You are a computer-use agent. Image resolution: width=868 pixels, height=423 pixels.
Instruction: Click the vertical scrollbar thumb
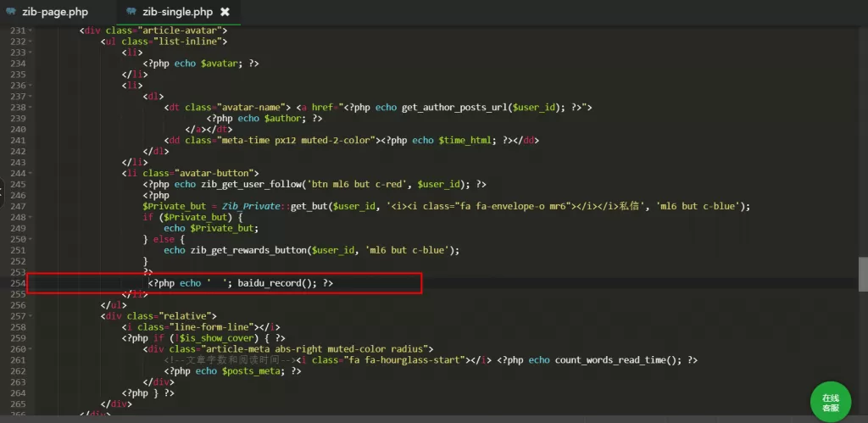863,274
